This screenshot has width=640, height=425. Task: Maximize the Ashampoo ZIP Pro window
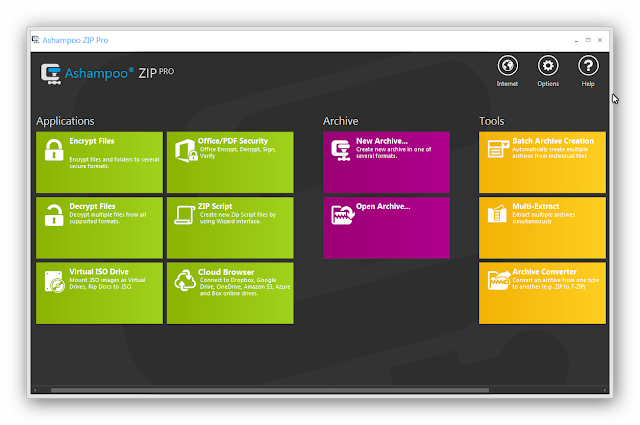tap(588, 40)
